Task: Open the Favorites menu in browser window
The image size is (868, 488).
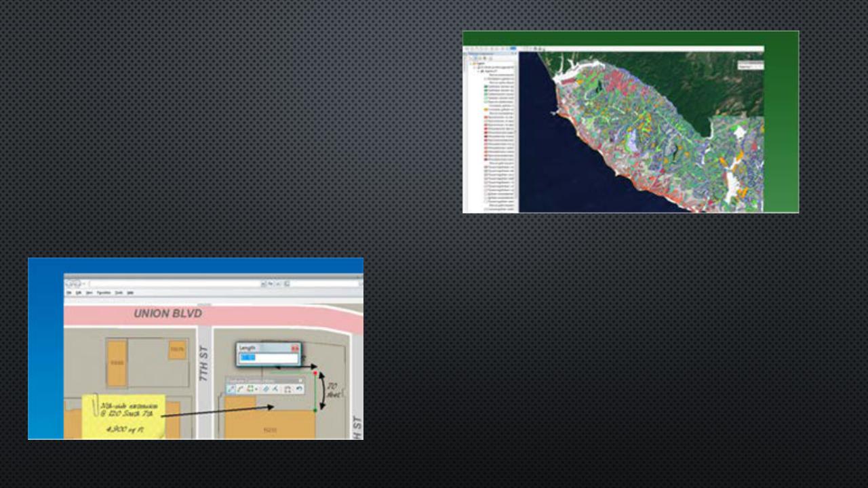Action: pos(104,293)
